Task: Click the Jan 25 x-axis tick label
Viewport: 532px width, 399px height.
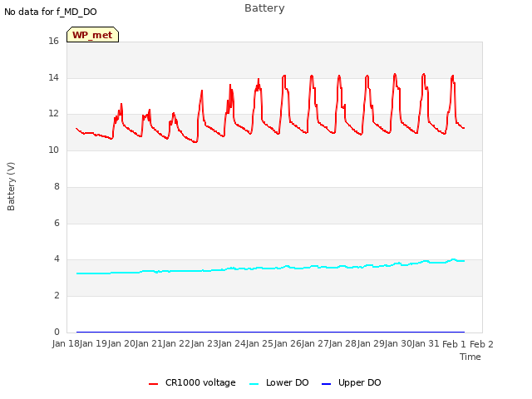Action: tap(260, 343)
